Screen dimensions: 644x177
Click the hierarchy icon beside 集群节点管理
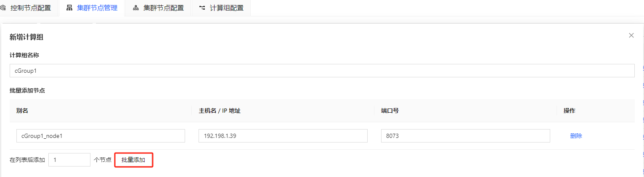coord(69,8)
